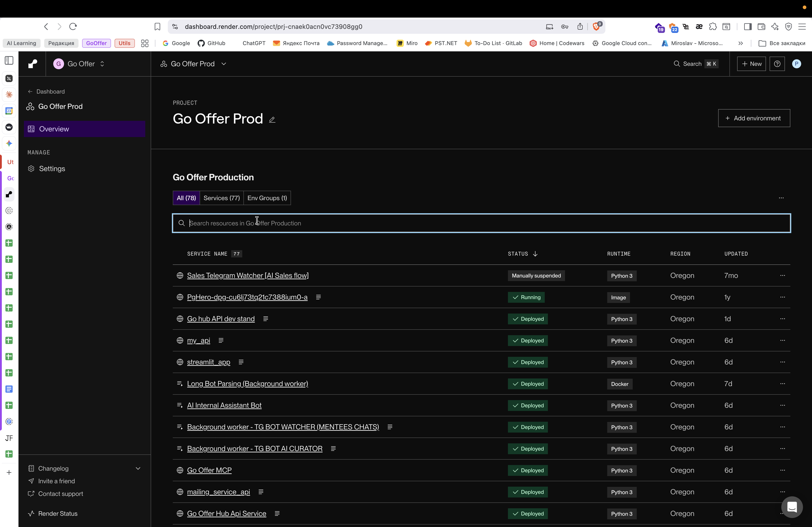Click the description icon next to my_api
The width and height of the screenshot is (812, 527).
(221, 341)
